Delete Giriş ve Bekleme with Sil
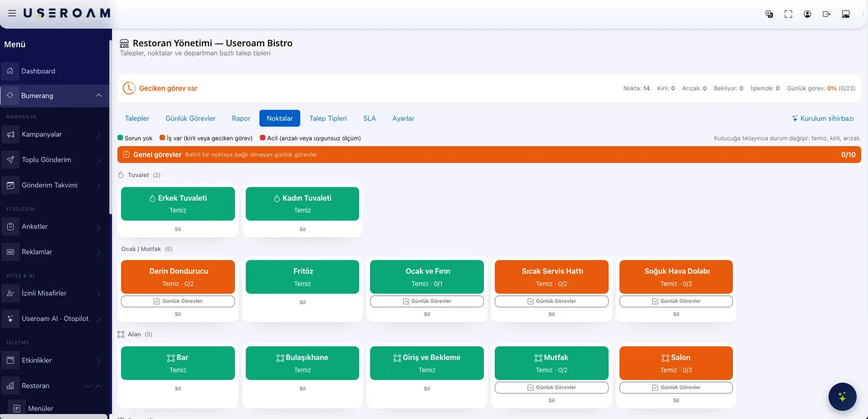The image size is (868, 419). pyautogui.click(x=427, y=389)
